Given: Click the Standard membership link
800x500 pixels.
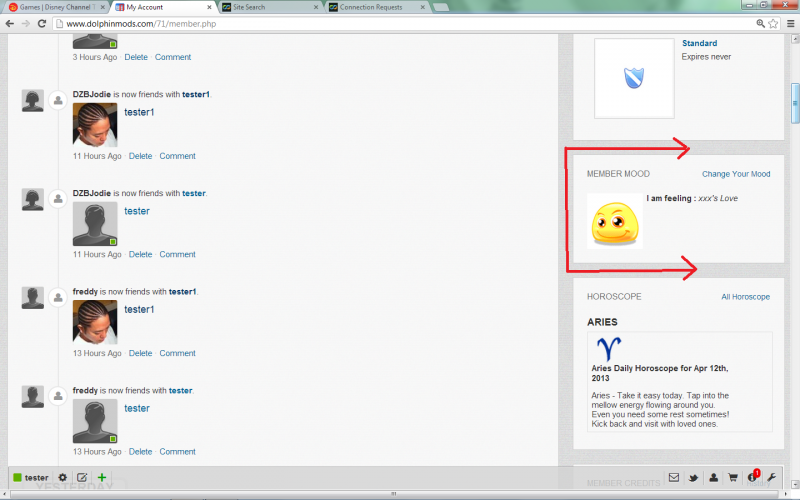Looking at the screenshot, I should pyautogui.click(x=699, y=43).
